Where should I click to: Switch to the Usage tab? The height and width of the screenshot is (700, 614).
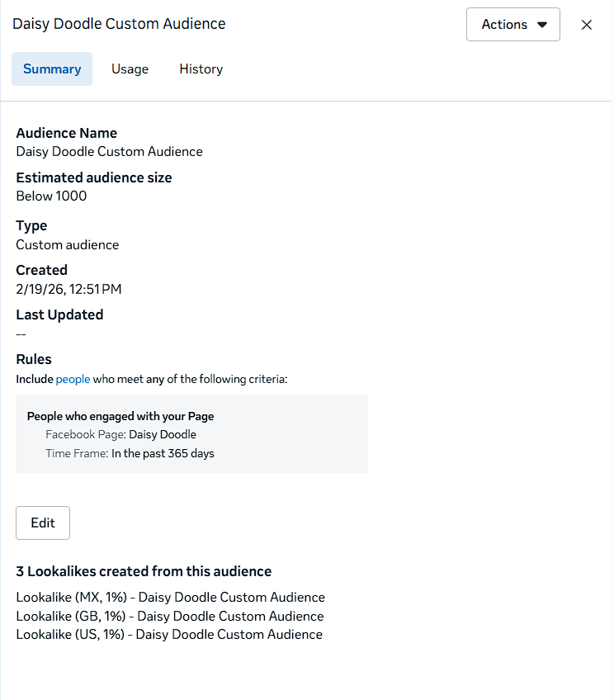[130, 69]
